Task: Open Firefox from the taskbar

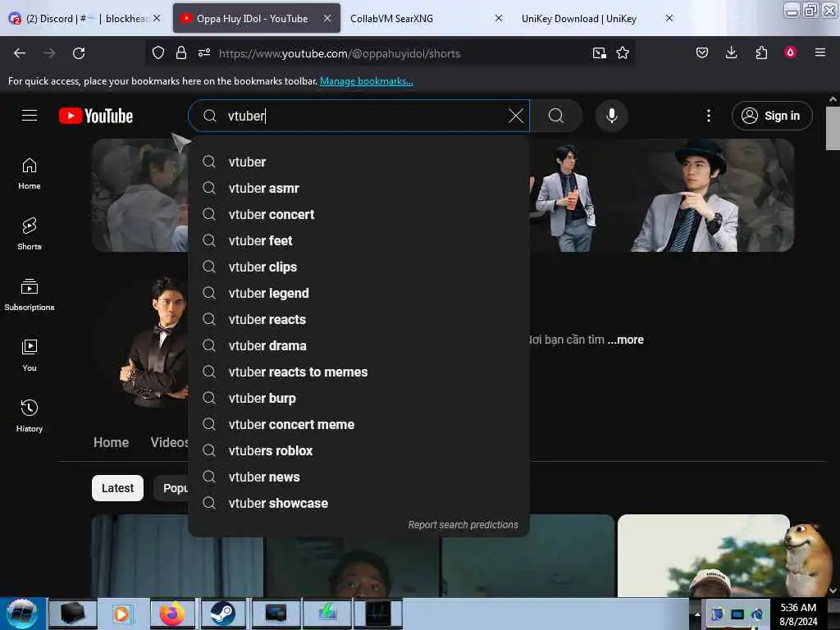Action: (172, 614)
